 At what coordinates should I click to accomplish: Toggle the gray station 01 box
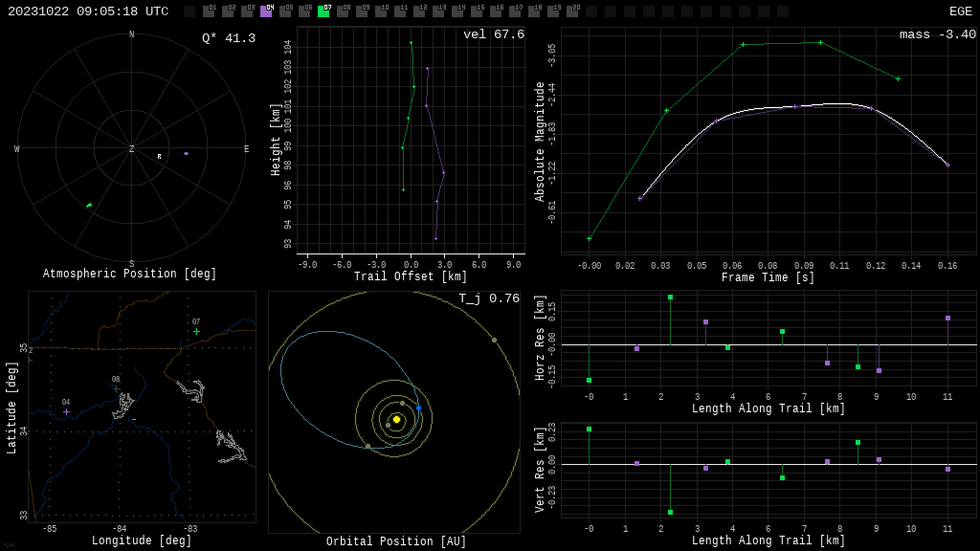(x=209, y=11)
